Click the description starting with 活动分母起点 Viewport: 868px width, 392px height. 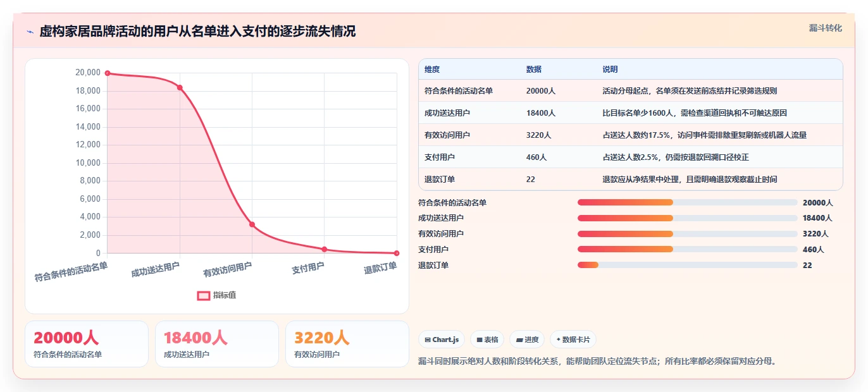pos(690,91)
